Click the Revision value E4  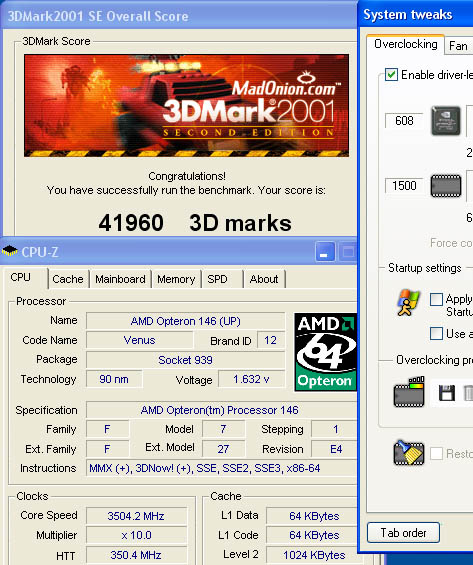point(335,449)
